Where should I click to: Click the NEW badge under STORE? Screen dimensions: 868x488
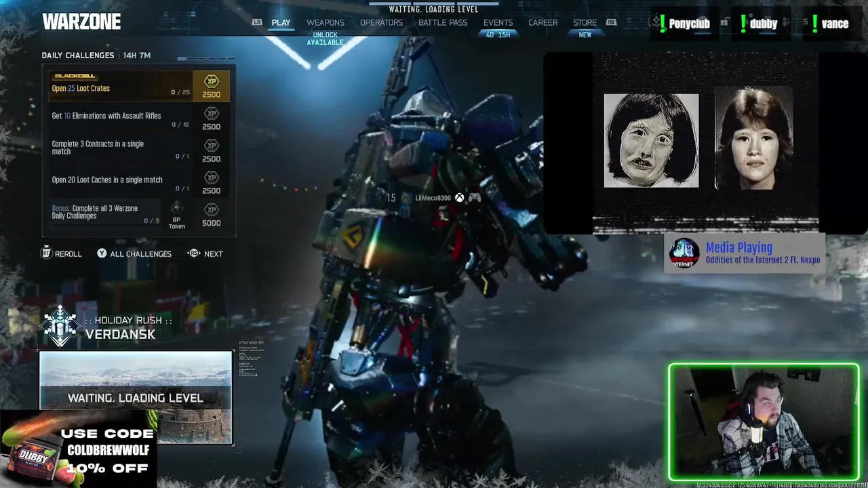(x=585, y=35)
